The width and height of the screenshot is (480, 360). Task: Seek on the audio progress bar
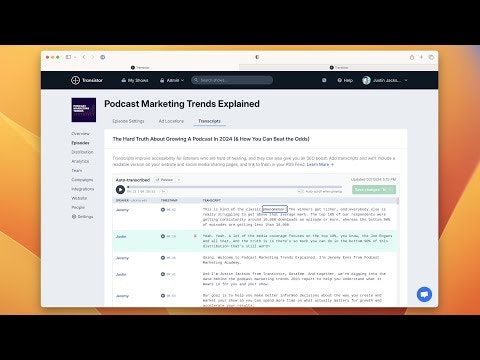coord(235,187)
